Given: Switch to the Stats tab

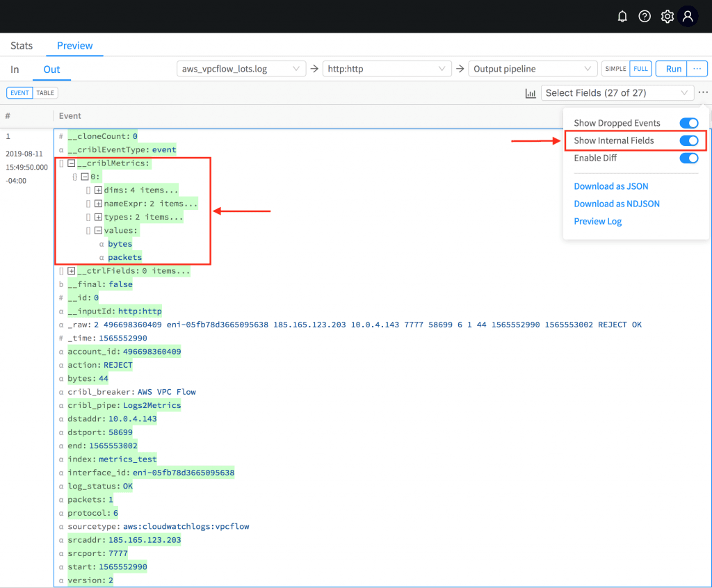Looking at the screenshot, I should (21, 45).
